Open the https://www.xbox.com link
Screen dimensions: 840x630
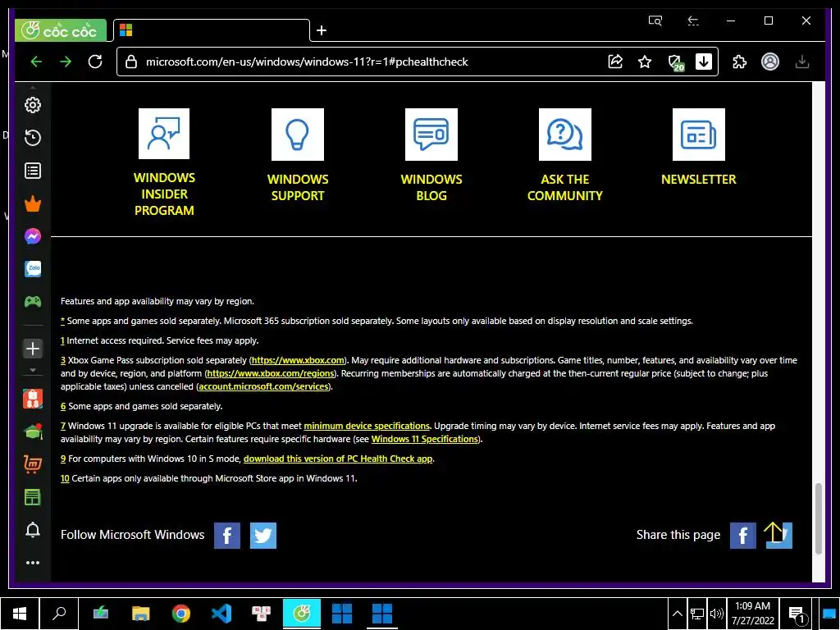pyautogui.click(x=298, y=360)
